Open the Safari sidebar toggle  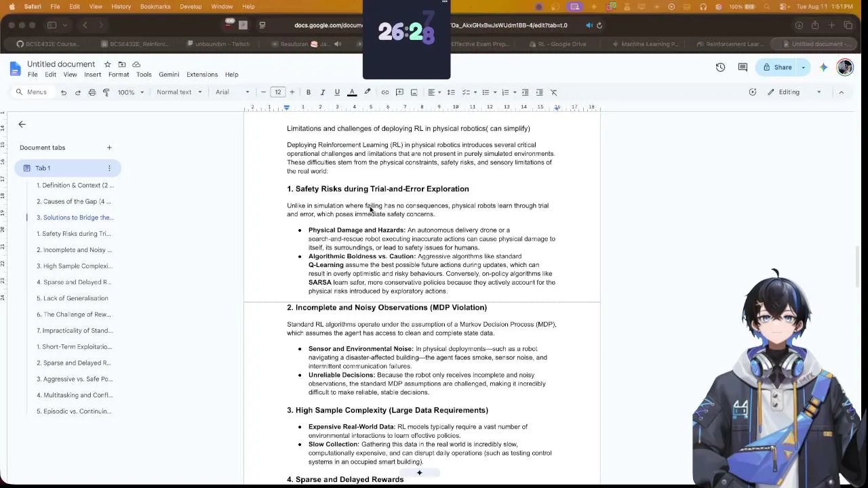pos(52,25)
